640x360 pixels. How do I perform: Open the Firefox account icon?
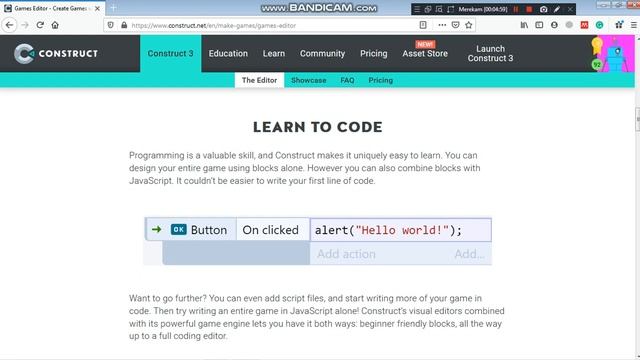554,25
